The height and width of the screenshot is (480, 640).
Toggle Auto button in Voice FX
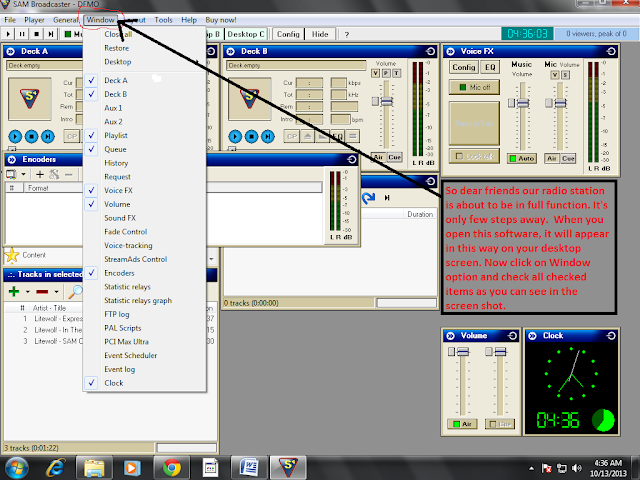click(522, 158)
